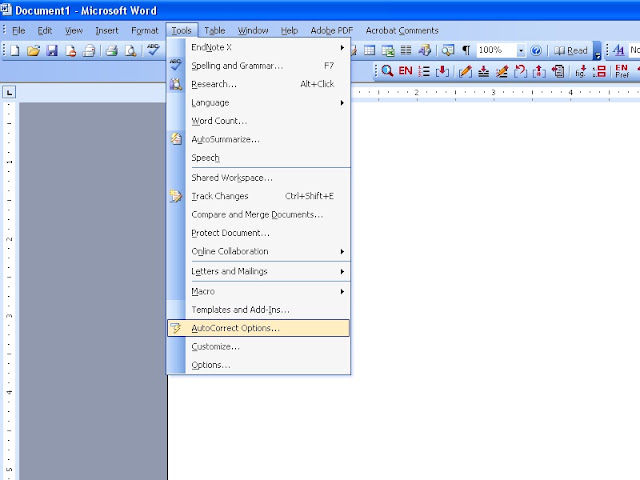Image resolution: width=640 pixels, height=480 pixels.
Task: Click the blue Help question mark icon
Action: pyautogui.click(x=536, y=50)
